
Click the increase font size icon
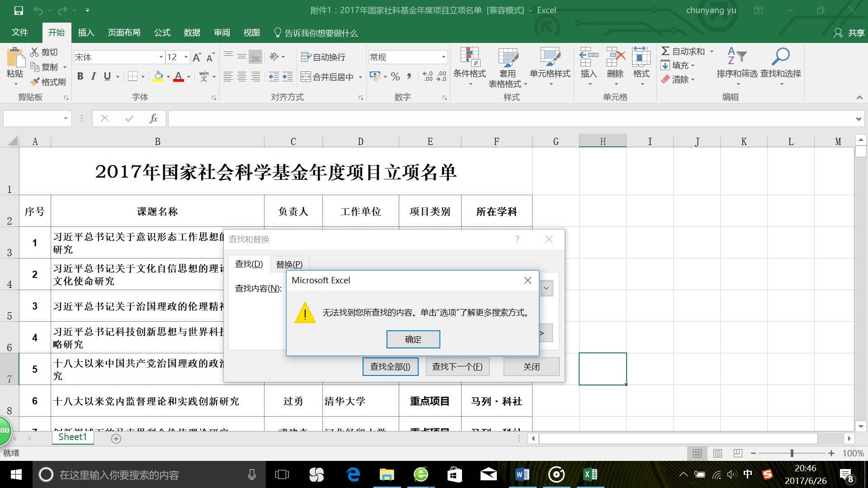coord(197,57)
